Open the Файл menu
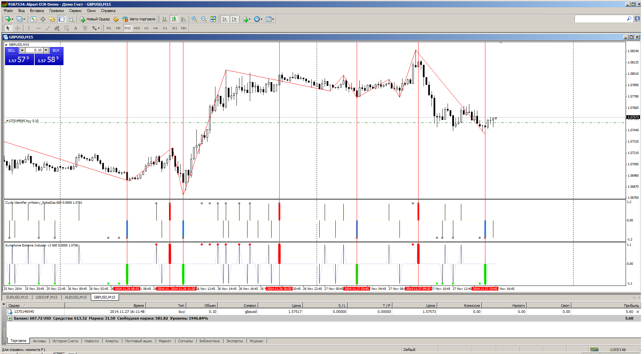 (8, 11)
